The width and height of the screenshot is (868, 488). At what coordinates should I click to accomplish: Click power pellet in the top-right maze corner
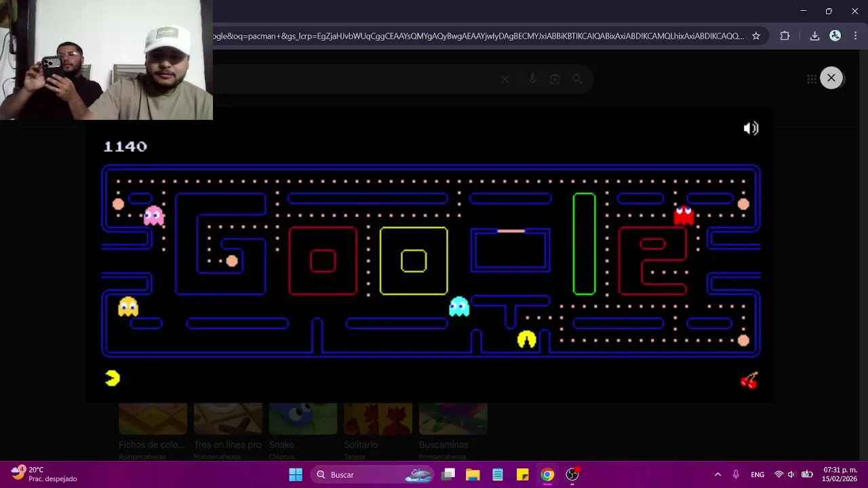[x=743, y=204]
